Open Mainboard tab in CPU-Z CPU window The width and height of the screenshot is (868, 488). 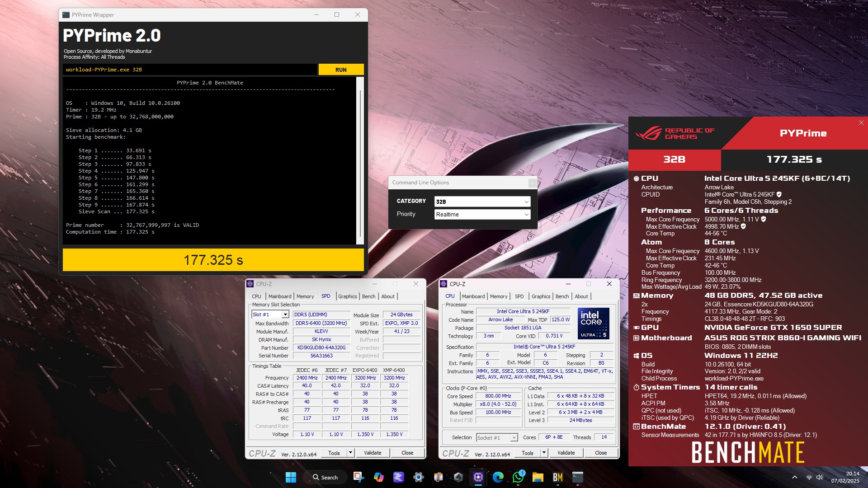[473, 296]
